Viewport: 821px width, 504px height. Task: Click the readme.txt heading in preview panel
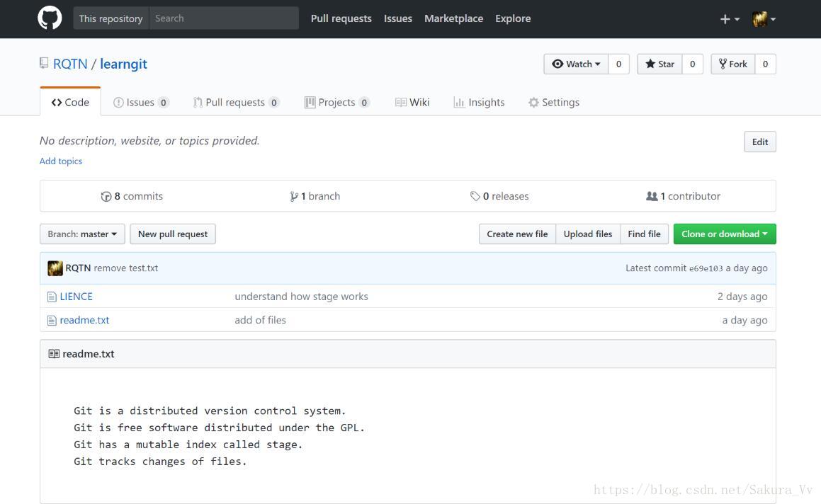pos(88,354)
